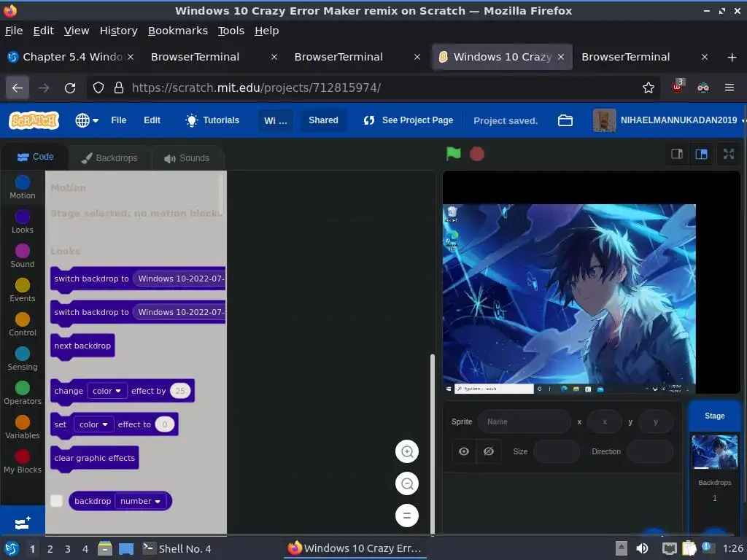
Task: Switch to the Backdrops tab
Action: coord(109,158)
